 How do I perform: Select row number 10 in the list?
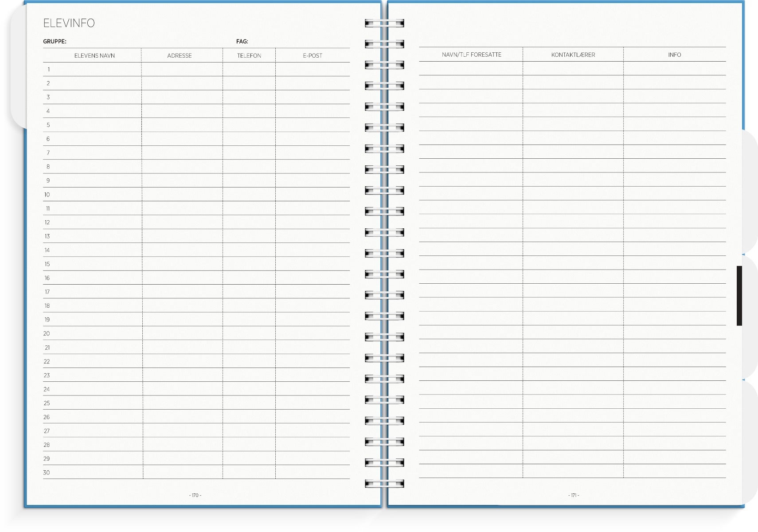(x=47, y=195)
